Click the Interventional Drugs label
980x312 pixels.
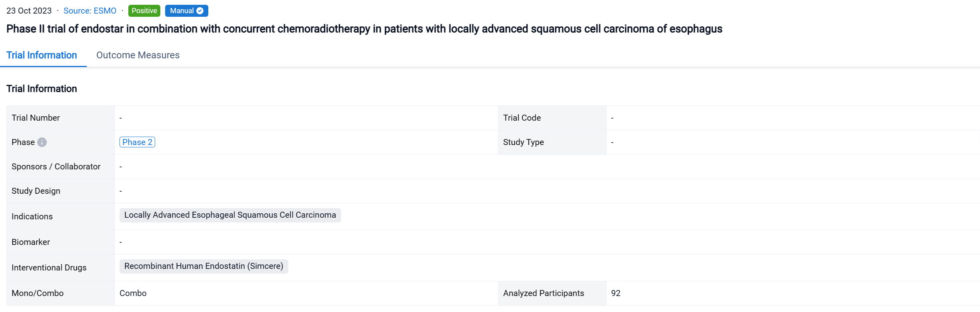coord(49,268)
